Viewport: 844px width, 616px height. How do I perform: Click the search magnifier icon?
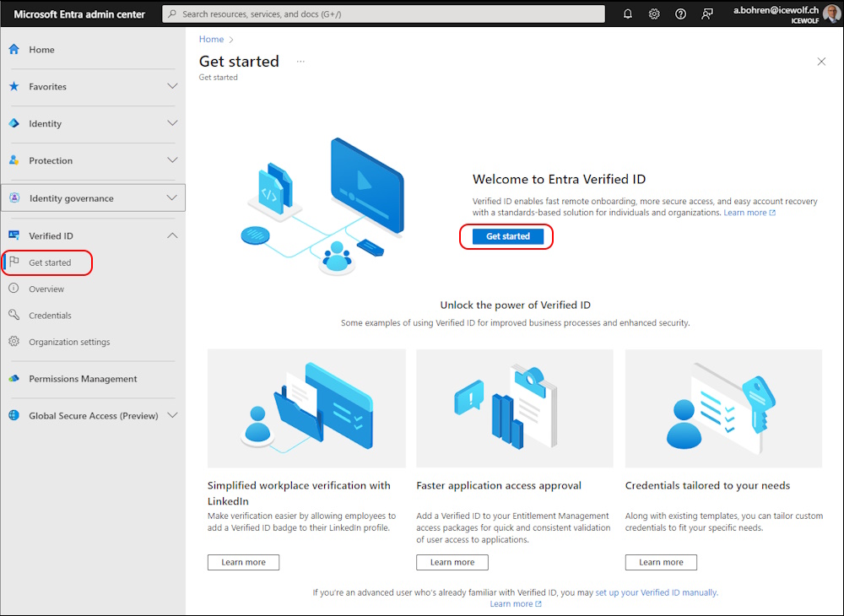[x=172, y=14]
